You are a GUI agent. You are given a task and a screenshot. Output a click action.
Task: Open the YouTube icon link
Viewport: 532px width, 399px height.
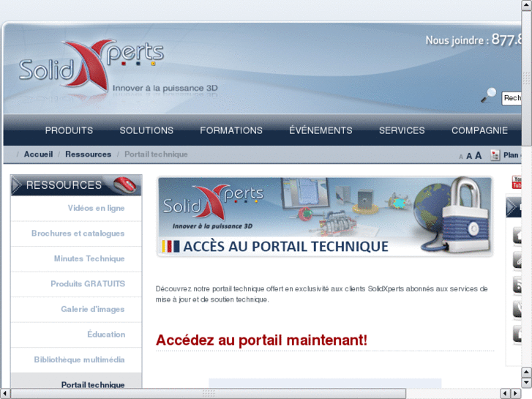click(517, 182)
